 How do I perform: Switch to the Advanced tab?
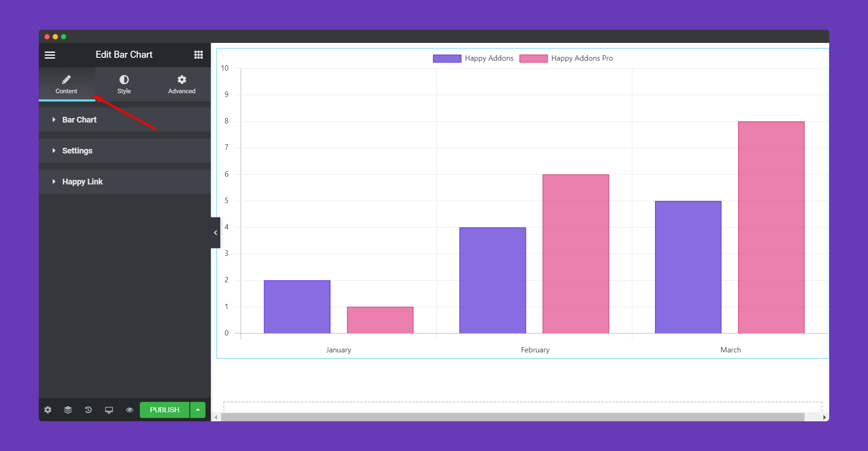pos(182,85)
